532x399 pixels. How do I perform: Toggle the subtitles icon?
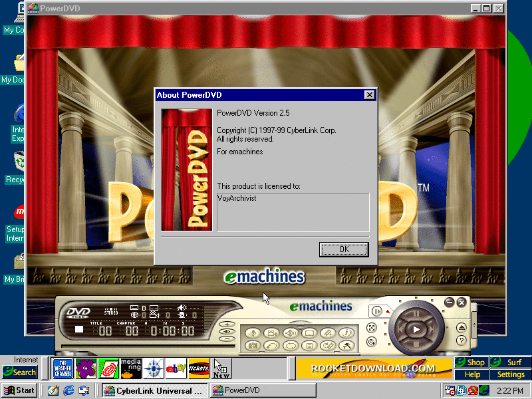coord(309,332)
